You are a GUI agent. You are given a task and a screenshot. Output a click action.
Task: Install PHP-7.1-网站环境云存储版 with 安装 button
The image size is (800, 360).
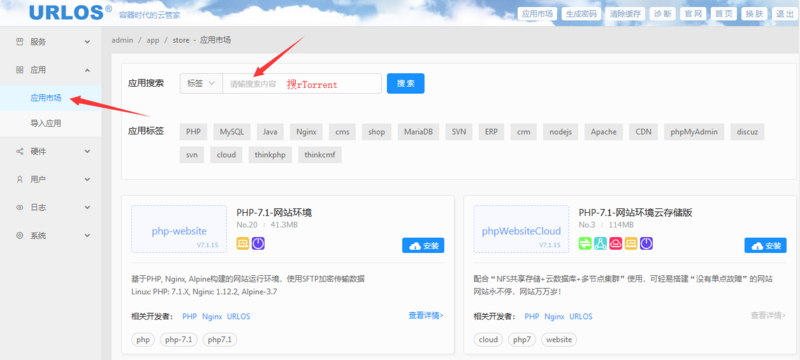[765, 245]
